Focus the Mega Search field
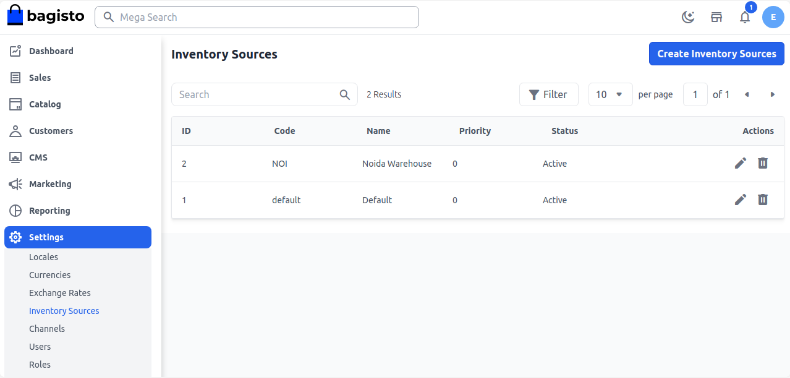 tap(256, 17)
